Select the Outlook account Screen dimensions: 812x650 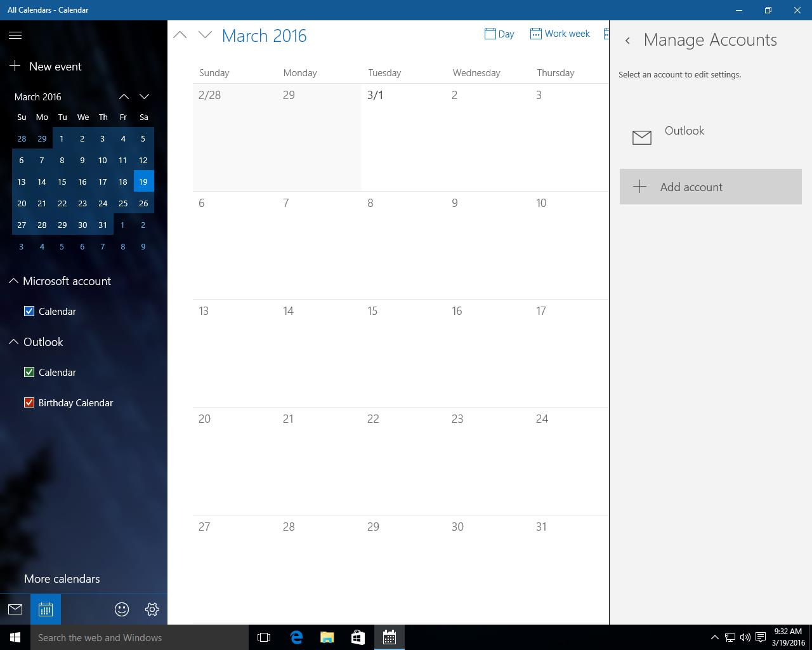710,136
